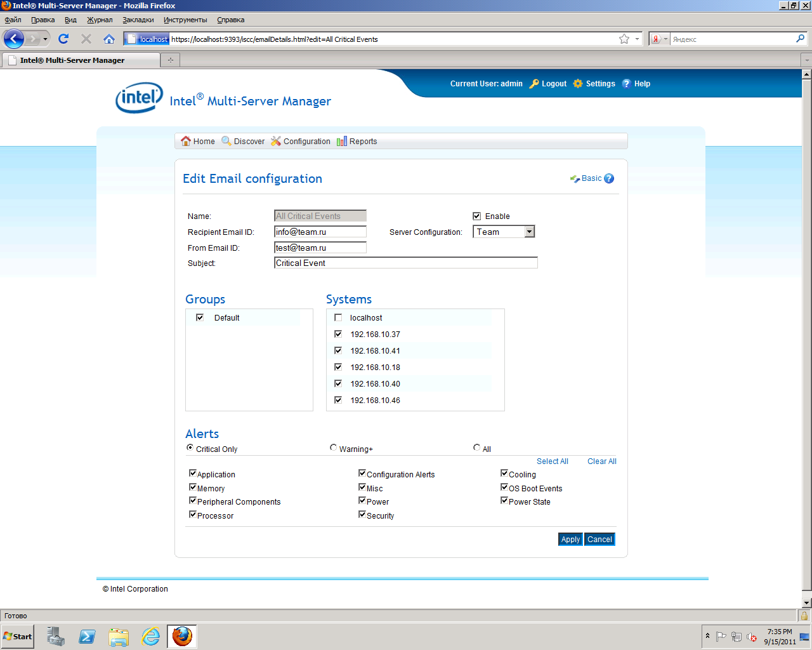Select the Warning+ radio button
Screen dimensions: 812x650
(333, 448)
